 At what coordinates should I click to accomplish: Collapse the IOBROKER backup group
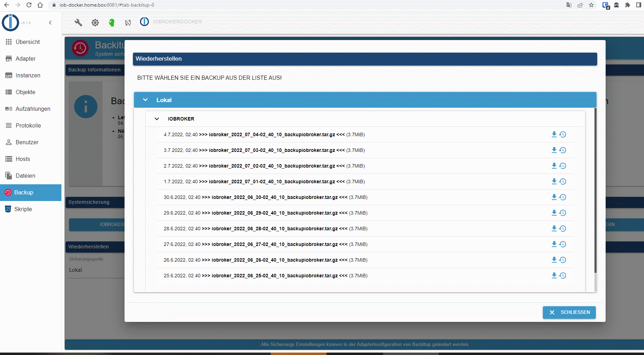coord(157,119)
